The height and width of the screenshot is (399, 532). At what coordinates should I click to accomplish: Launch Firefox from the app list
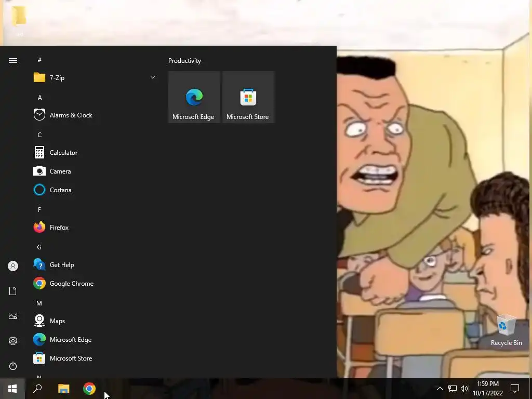95,228
